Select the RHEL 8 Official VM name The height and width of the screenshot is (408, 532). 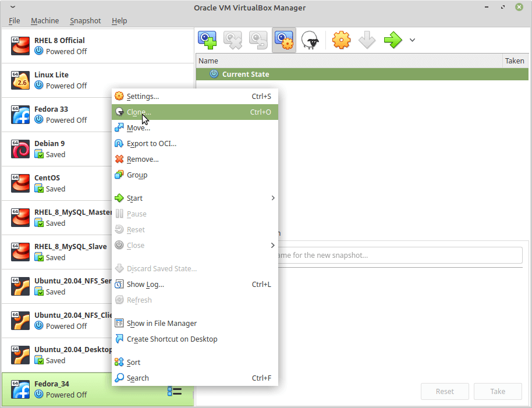(x=60, y=40)
